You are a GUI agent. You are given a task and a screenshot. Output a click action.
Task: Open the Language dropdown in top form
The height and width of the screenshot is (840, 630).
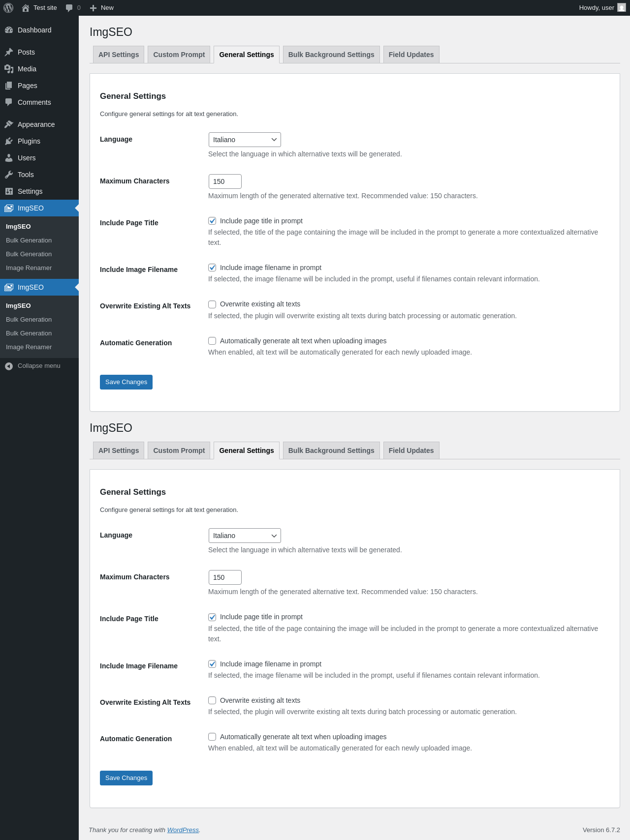[245, 140]
